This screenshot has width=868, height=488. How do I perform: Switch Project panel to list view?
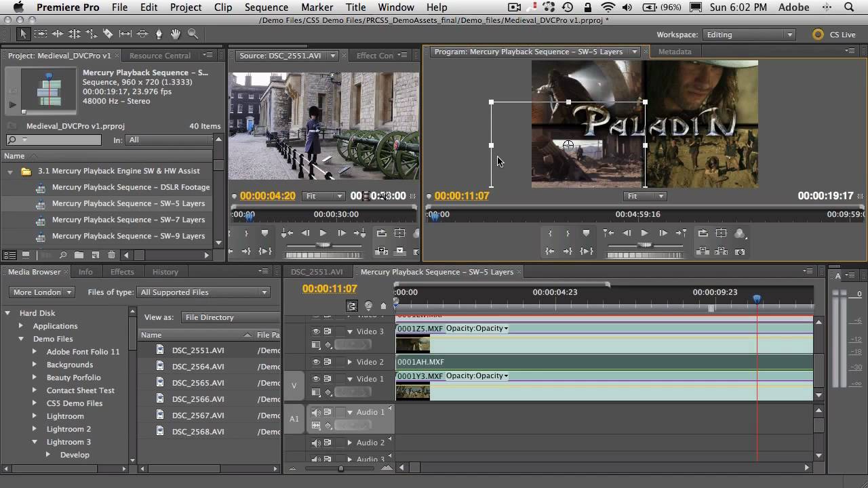tap(10, 255)
